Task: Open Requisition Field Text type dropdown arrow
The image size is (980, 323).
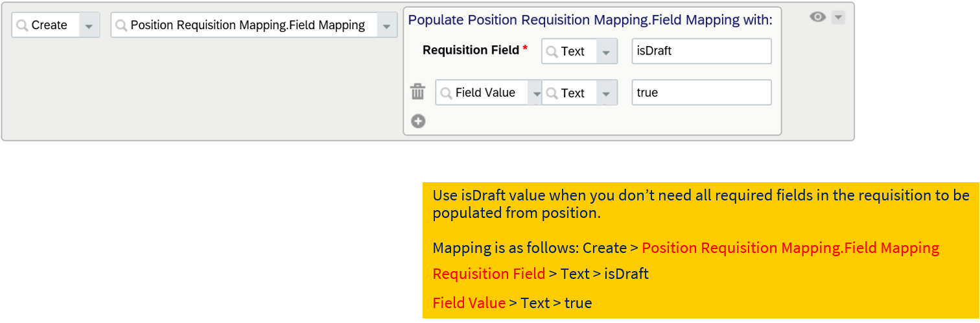Action: point(606,51)
